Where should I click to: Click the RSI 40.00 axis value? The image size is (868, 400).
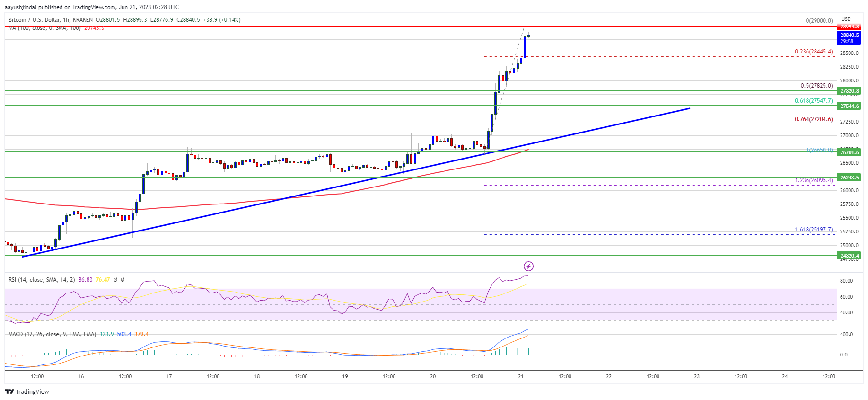click(x=846, y=313)
